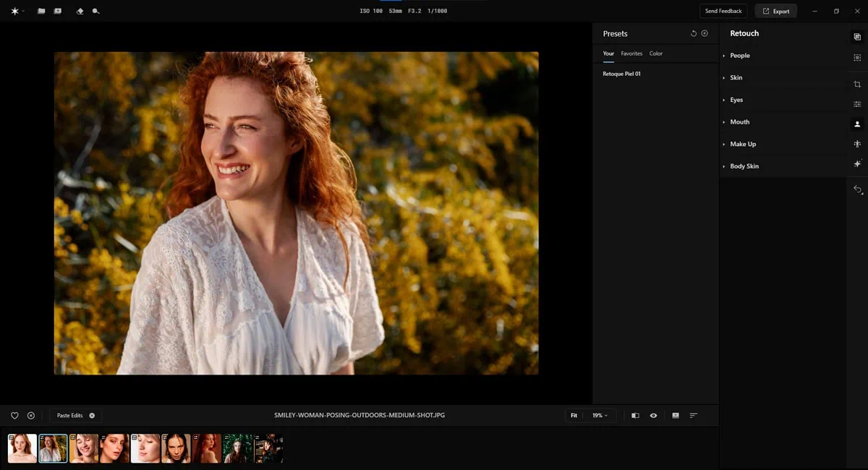Viewport: 868px width, 470px height.
Task: Open the Aperty star logo menu
Action: click(x=14, y=12)
